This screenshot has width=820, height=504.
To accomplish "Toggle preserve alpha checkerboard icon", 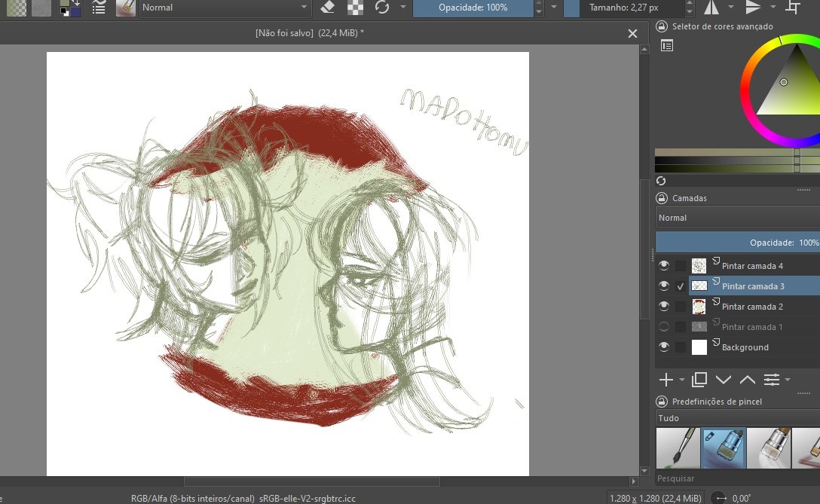I will (355, 8).
